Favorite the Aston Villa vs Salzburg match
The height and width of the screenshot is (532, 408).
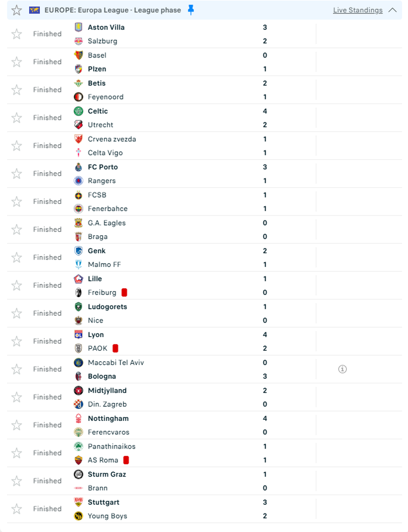coord(16,34)
